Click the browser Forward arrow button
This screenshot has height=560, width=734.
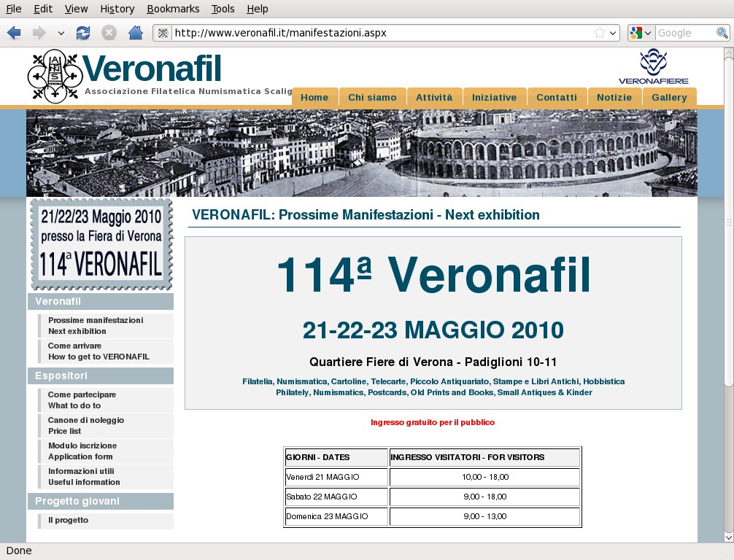(39, 33)
